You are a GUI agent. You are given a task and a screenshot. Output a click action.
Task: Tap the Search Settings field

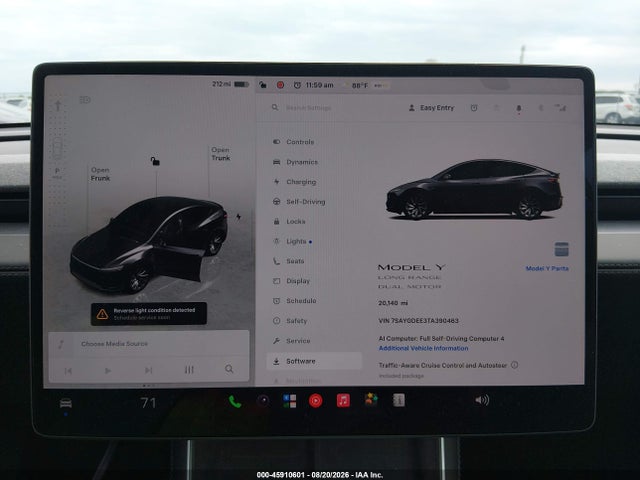[x=308, y=108]
